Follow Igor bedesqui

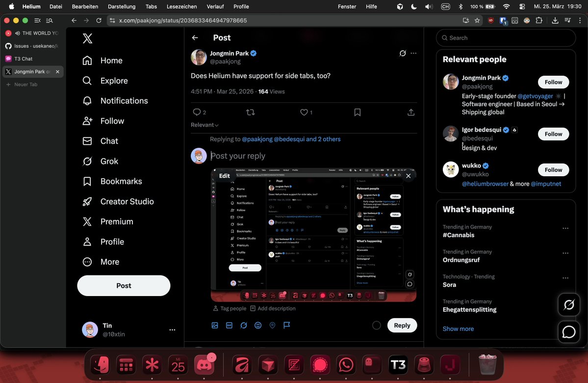point(553,134)
